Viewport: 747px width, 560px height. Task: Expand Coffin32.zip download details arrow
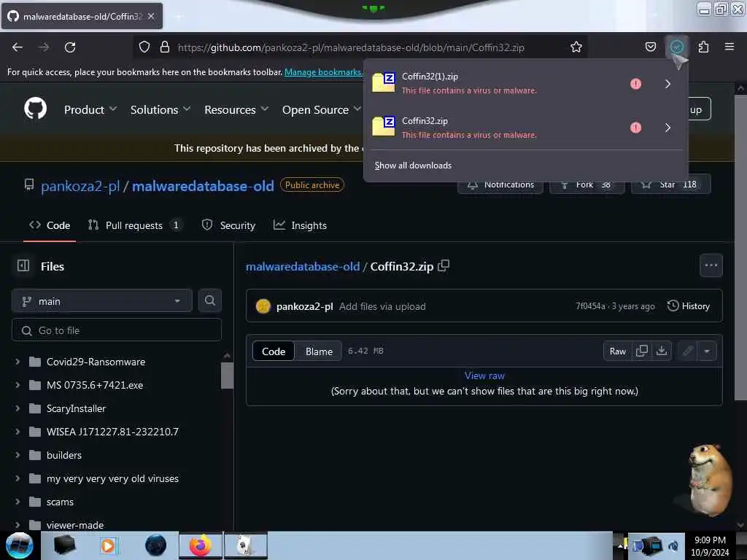[x=668, y=128]
